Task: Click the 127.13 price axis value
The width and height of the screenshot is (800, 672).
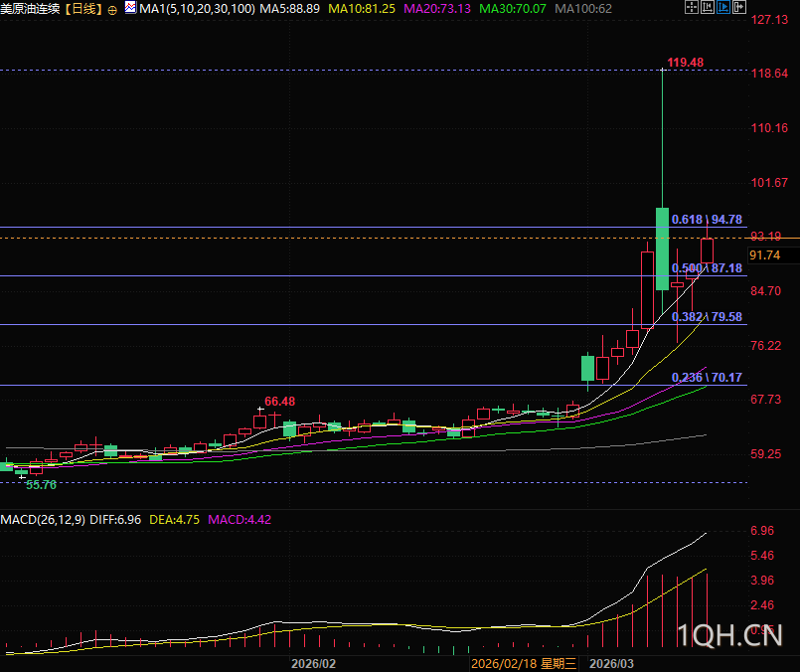Action: [769, 20]
